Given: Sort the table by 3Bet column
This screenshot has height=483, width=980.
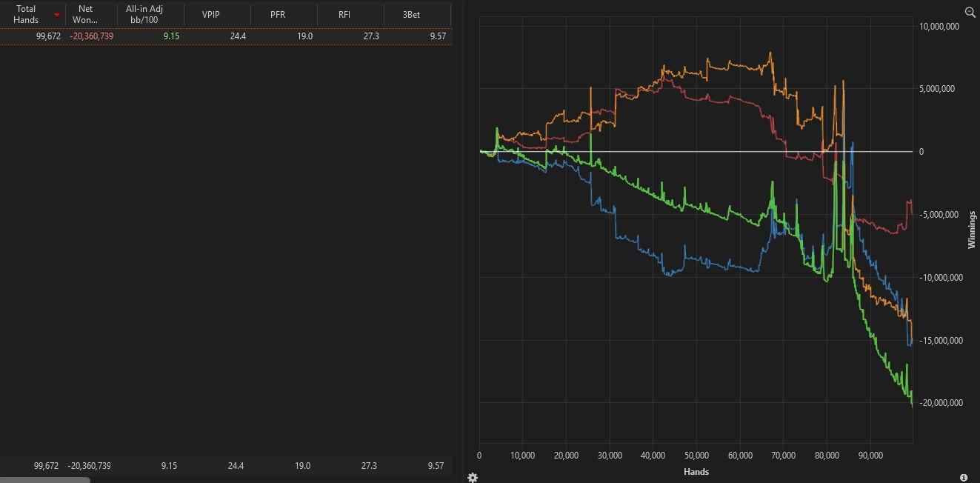Looking at the screenshot, I should 411,15.
